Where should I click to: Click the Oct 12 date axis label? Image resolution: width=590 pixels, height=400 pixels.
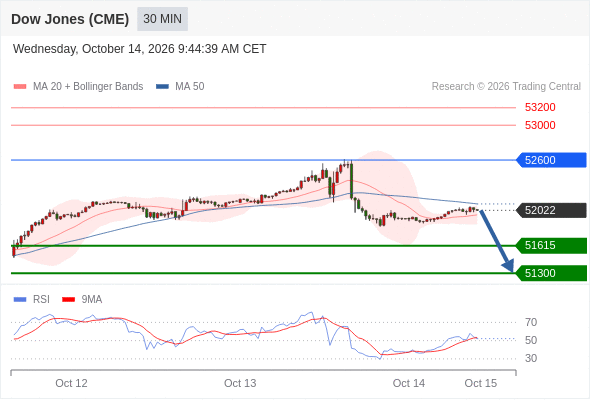tap(71, 383)
